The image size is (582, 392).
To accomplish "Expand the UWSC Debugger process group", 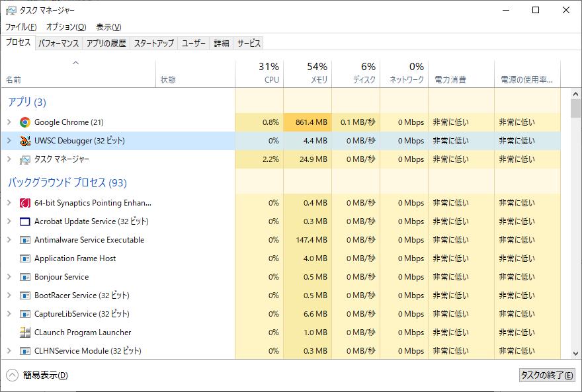I will click(9, 141).
